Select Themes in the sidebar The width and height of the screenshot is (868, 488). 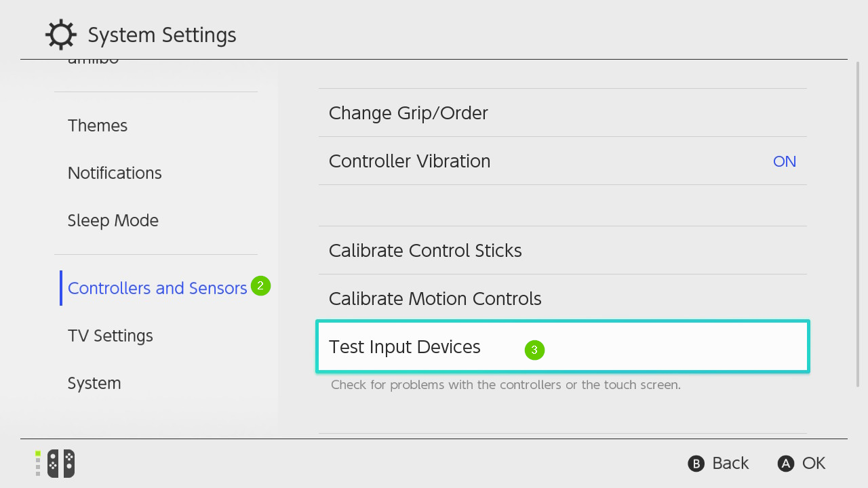(x=98, y=125)
